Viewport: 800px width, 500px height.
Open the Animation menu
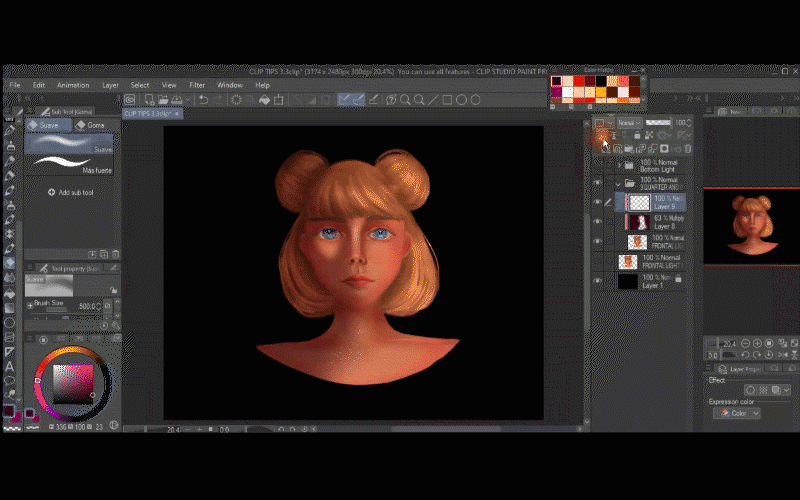click(x=72, y=85)
